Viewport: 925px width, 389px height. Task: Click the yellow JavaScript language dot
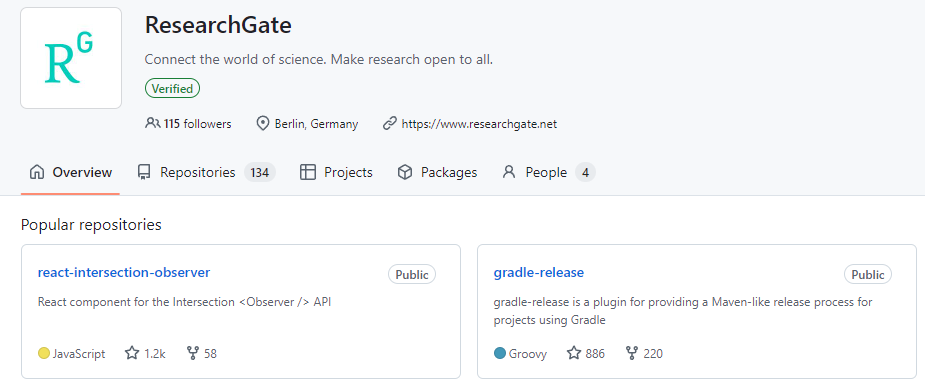pos(44,354)
